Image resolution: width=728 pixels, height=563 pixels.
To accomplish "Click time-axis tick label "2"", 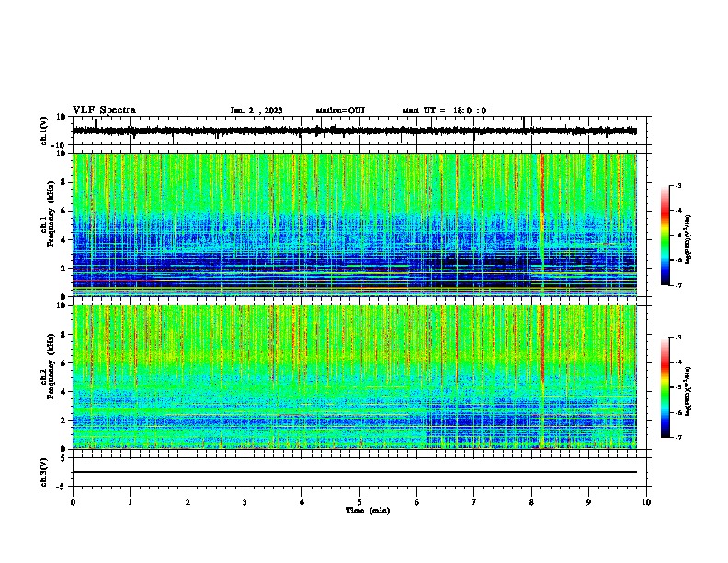I will pyautogui.click(x=188, y=502).
